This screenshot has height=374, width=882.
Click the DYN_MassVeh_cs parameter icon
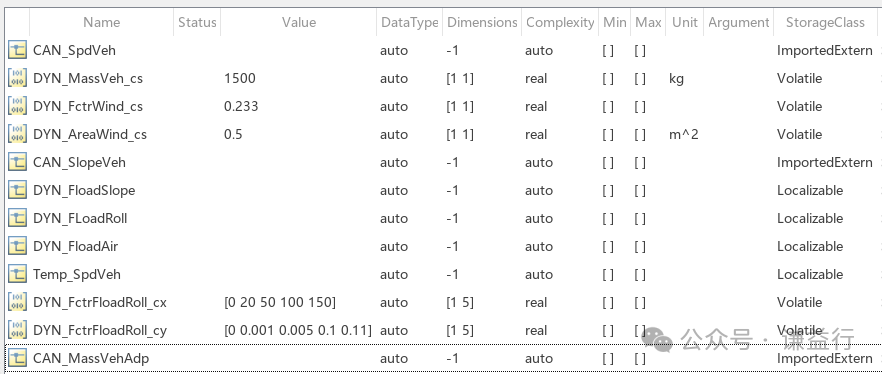(17, 79)
